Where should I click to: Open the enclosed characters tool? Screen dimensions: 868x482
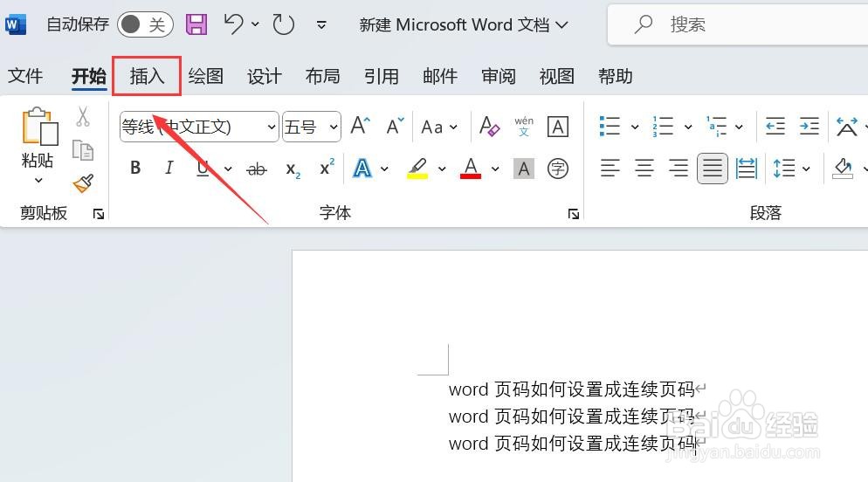(557, 169)
